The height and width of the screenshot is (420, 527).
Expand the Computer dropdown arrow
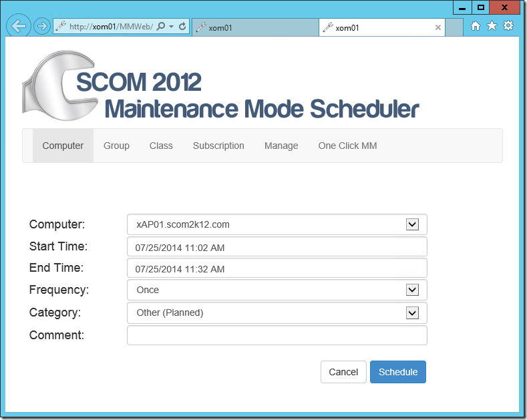point(412,224)
